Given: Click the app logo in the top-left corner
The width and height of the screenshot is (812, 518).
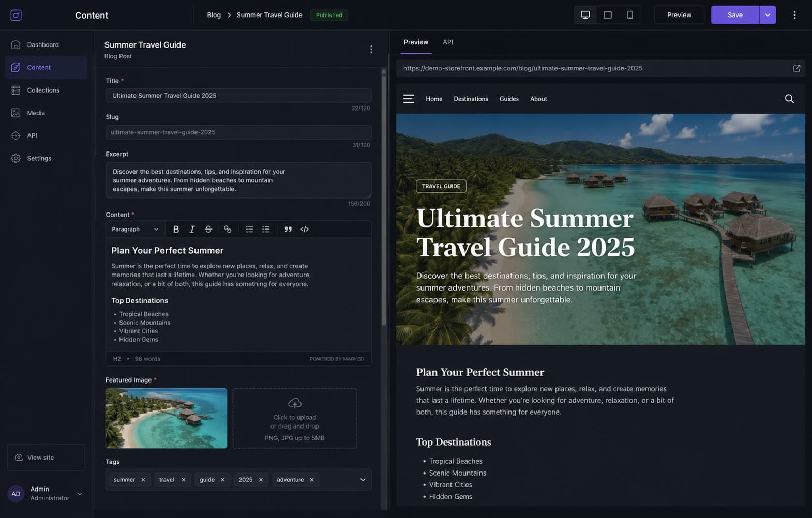Looking at the screenshot, I should [16, 15].
